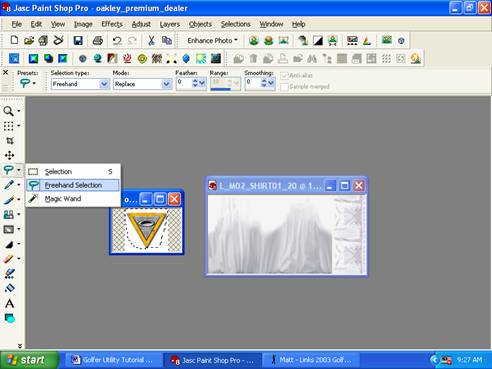Toggle the Sample merged checkbox
The image size is (492, 369).
tap(284, 87)
